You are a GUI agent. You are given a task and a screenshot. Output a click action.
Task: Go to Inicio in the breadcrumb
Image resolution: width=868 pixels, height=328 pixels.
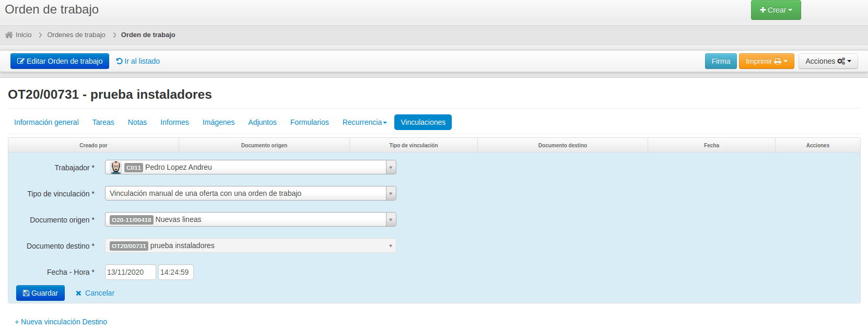coord(24,35)
